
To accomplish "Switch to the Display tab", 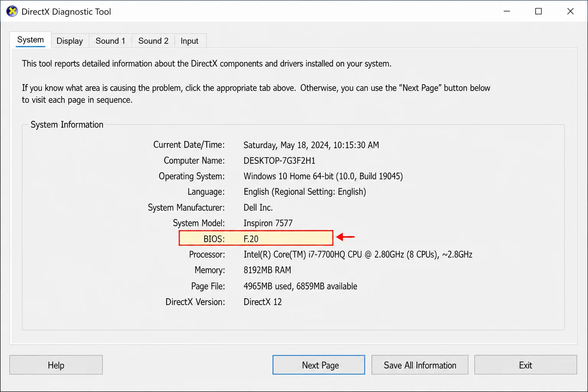I will click(70, 41).
